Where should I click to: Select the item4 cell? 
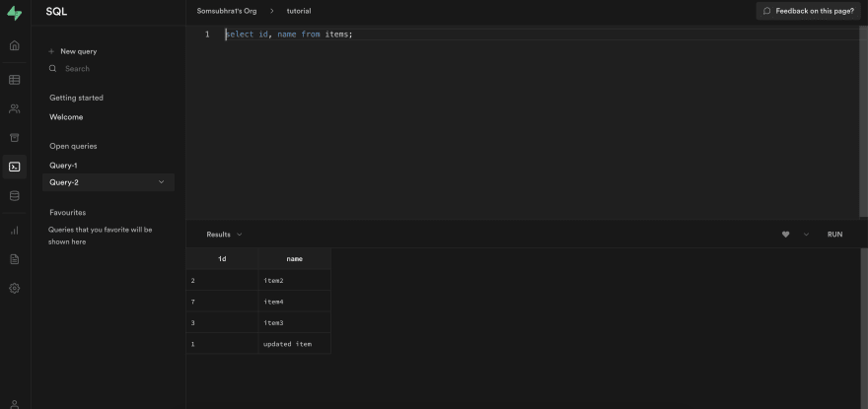(295, 301)
